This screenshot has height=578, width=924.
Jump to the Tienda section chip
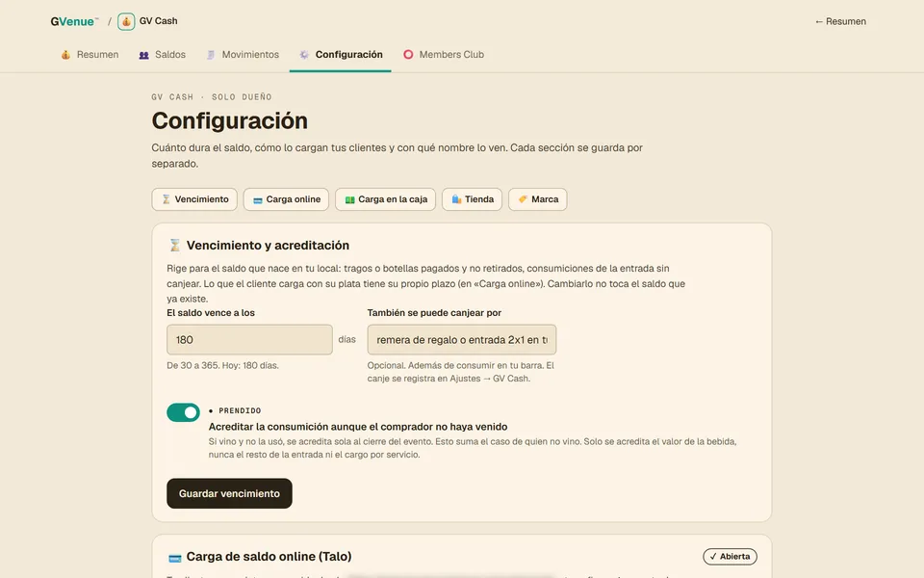click(x=472, y=199)
